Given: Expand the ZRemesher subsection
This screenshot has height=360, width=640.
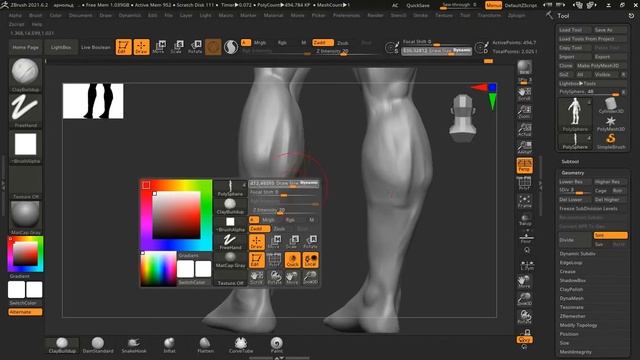Looking at the screenshot, I should click(x=573, y=316).
